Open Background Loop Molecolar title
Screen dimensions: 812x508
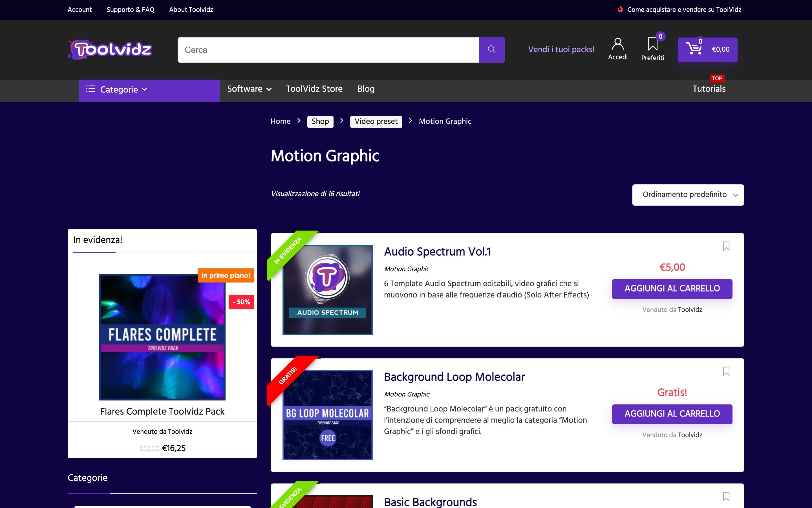[454, 377]
